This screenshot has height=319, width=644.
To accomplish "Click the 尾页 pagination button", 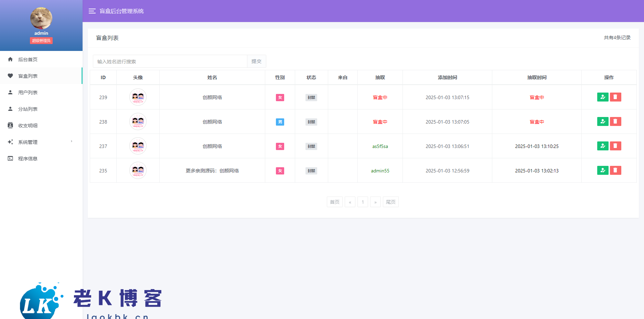I will coord(390,202).
